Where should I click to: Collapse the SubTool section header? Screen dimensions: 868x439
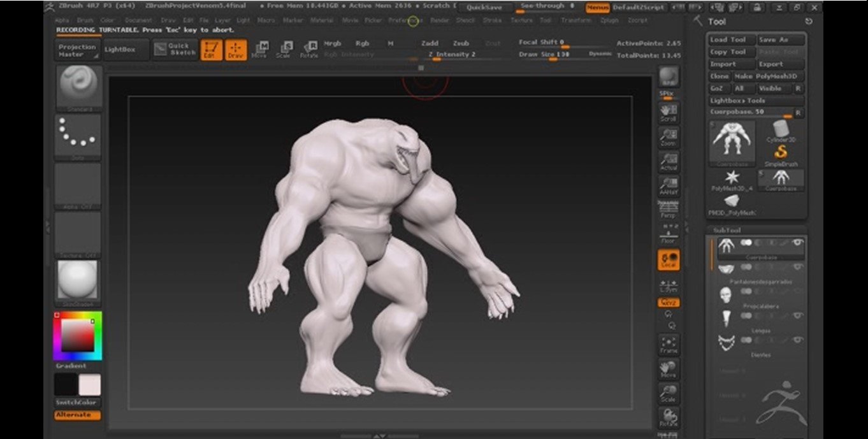[727, 230]
